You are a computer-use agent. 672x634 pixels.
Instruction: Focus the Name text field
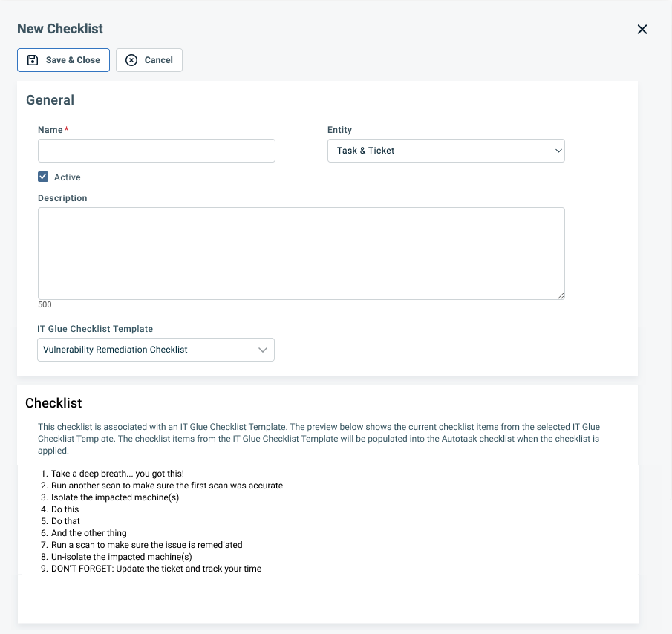(x=156, y=151)
